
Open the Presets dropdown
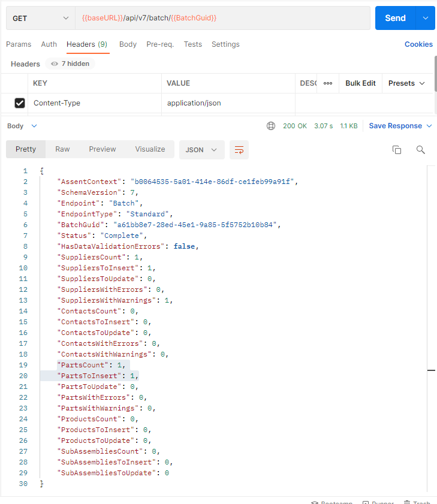406,83
